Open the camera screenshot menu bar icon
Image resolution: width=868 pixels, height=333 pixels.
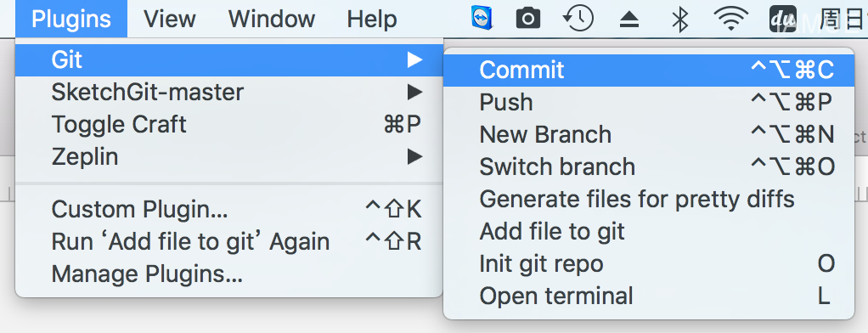[x=527, y=19]
